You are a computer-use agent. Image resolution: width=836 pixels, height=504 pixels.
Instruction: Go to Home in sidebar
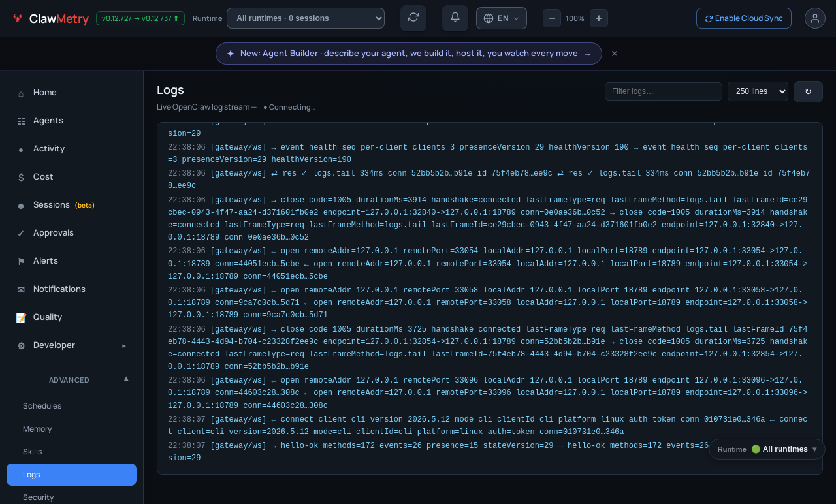(x=72, y=93)
